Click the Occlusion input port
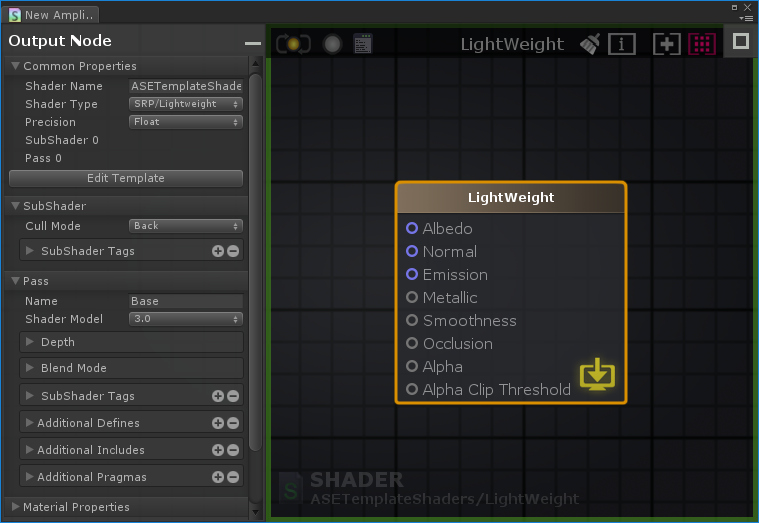 pos(412,343)
